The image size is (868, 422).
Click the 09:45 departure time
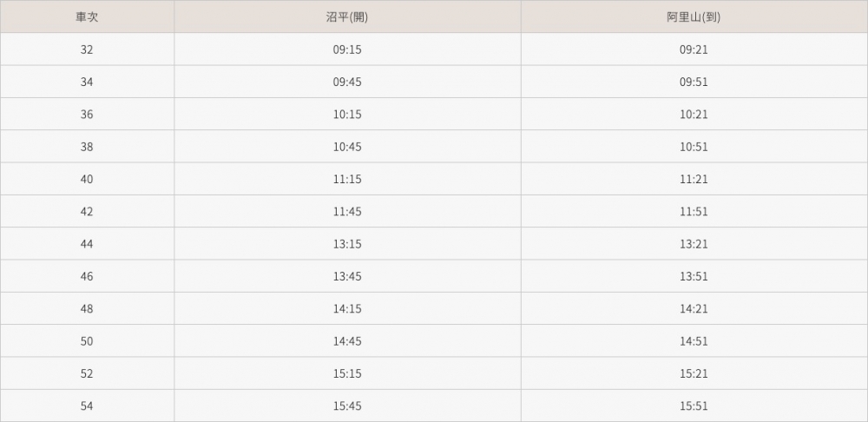coord(347,82)
